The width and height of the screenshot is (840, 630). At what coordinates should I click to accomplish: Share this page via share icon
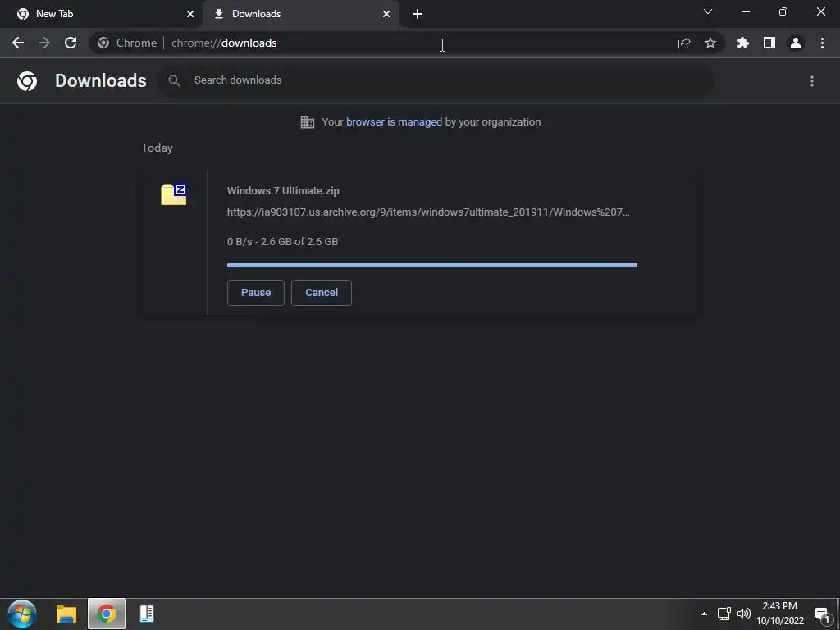pyautogui.click(x=684, y=43)
